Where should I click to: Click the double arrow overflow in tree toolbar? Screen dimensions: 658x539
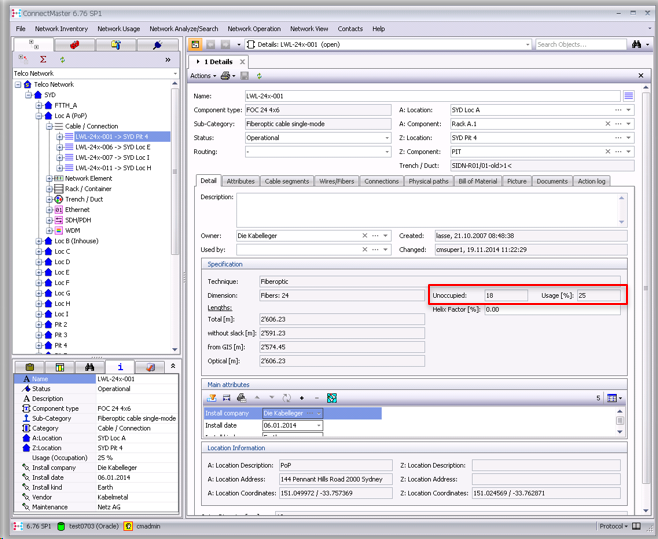click(x=168, y=60)
